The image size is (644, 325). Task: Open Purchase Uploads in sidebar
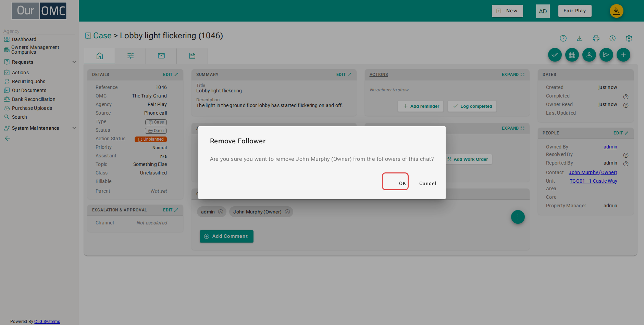(32, 108)
